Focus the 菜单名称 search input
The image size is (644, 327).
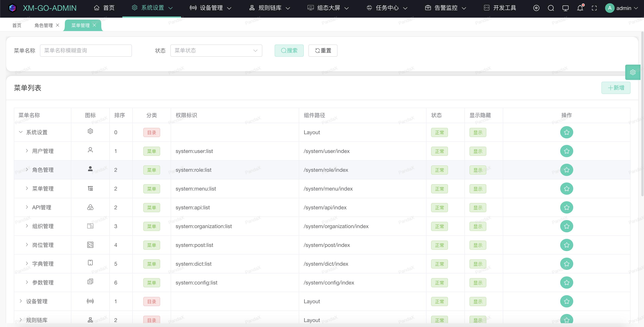click(x=86, y=50)
